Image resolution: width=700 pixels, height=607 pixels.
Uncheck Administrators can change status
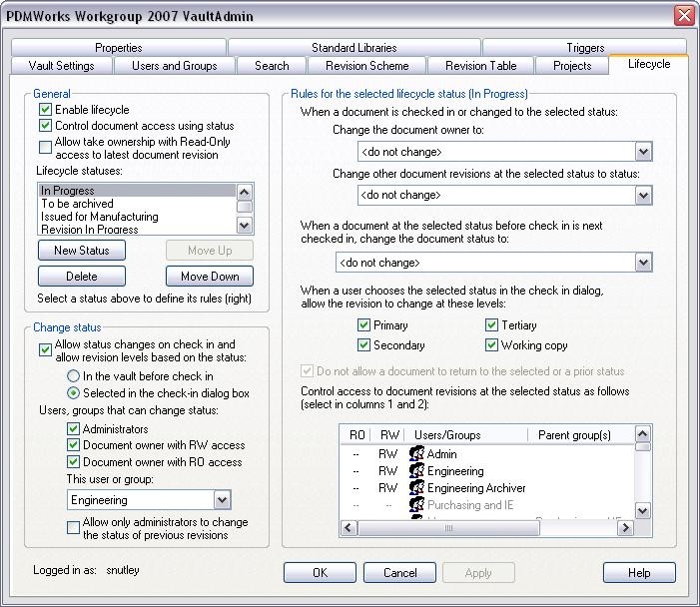point(73,429)
